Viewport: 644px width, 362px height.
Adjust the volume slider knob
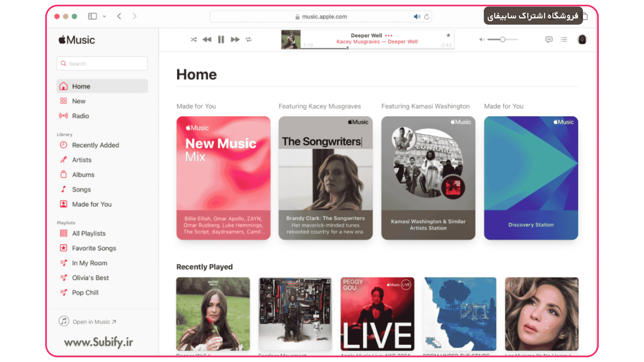[x=503, y=39]
